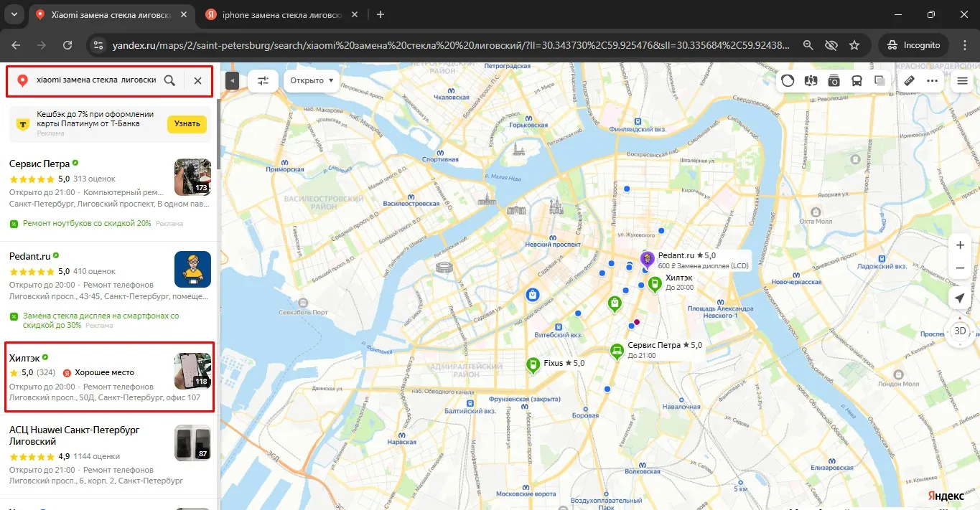The image size is (980, 510).
Task: Show street photos camera icon
Action: pos(834,81)
